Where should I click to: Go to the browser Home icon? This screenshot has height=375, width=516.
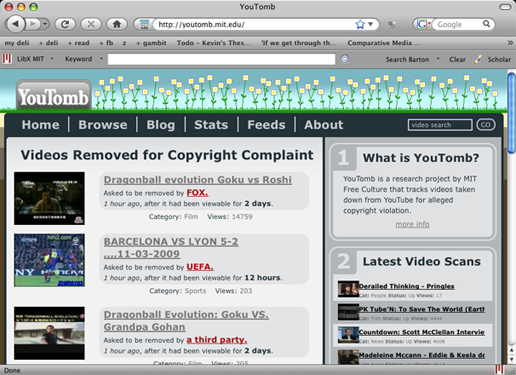[117, 24]
